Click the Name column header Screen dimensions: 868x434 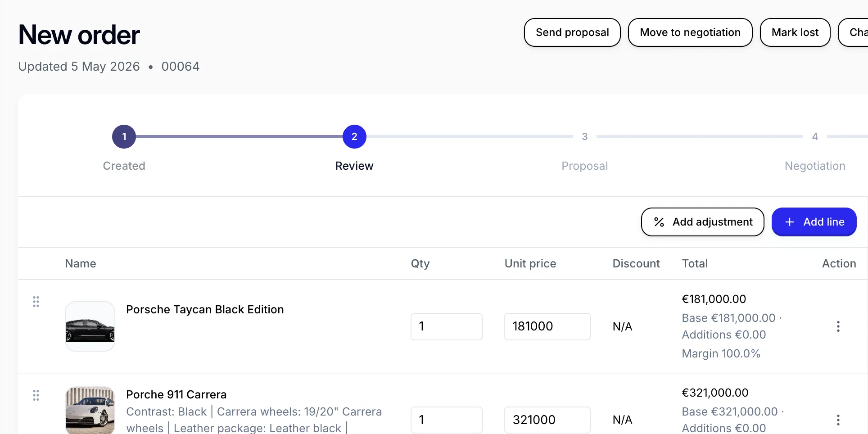pos(81,264)
